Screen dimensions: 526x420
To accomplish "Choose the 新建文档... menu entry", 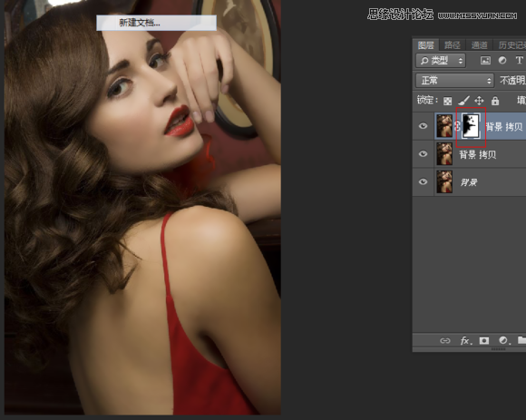I will 156,23.
